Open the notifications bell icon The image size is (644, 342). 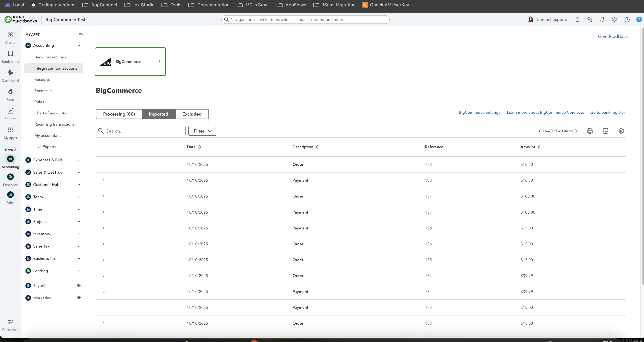coord(602,19)
